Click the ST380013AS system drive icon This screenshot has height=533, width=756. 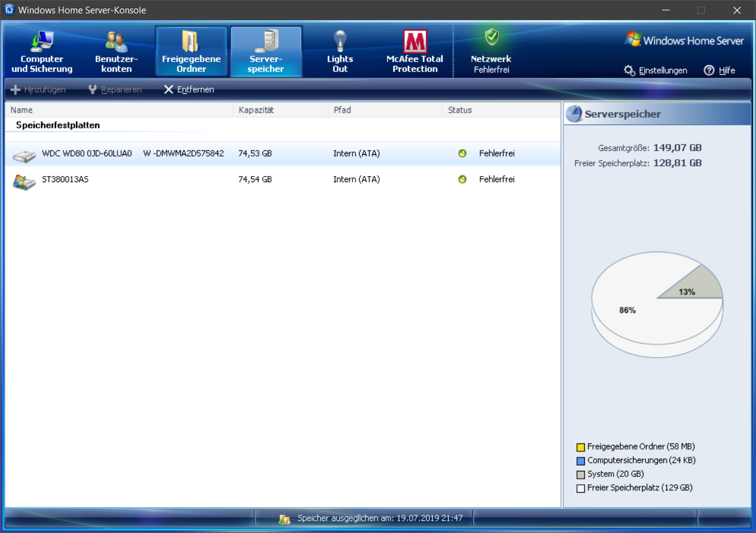pyautogui.click(x=24, y=182)
